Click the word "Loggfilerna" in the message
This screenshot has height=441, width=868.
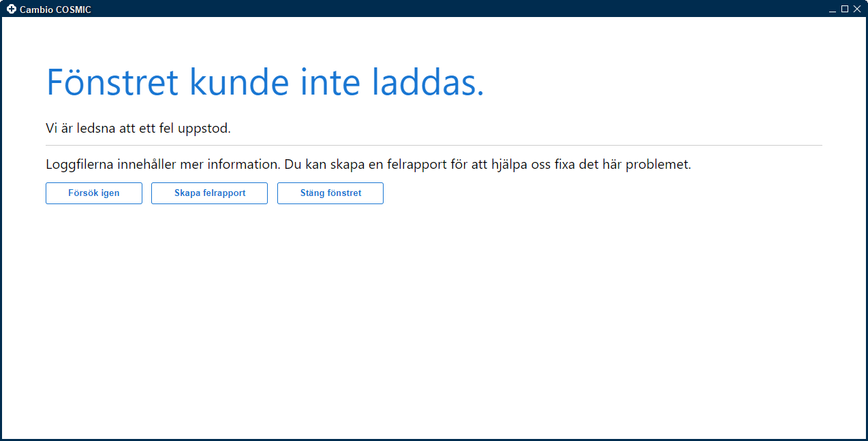77,165
